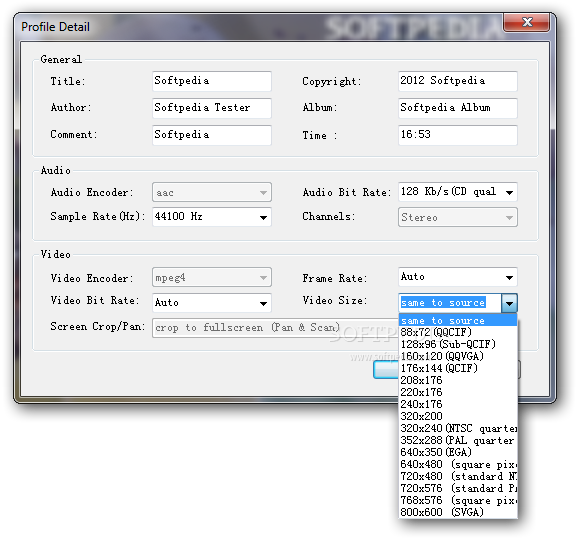Viewport: 577px width, 541px height.
Task: Select 240x176 video size
Action: (458, 404)
